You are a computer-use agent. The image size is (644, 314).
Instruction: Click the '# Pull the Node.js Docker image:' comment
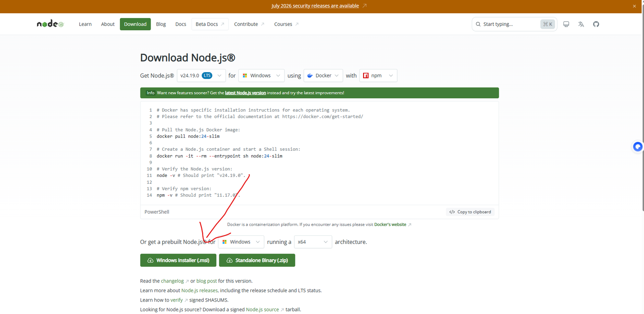[x=198, y=130]
